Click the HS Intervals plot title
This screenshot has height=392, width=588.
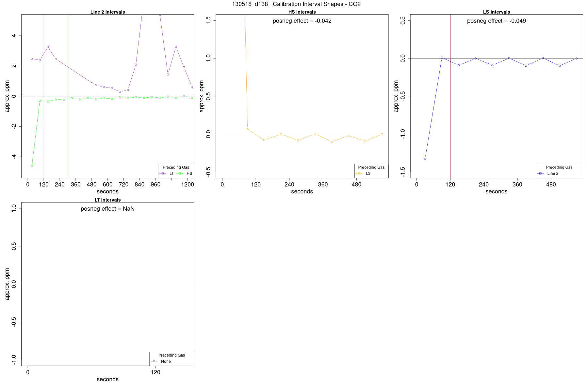click(302, 12)
